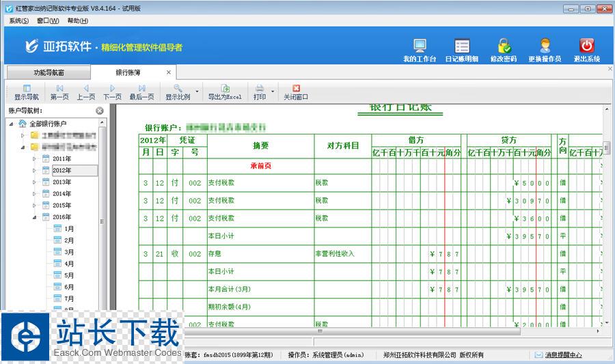Click the table icon beside 3月
615x364 pixels.
[x=57, y=252]
